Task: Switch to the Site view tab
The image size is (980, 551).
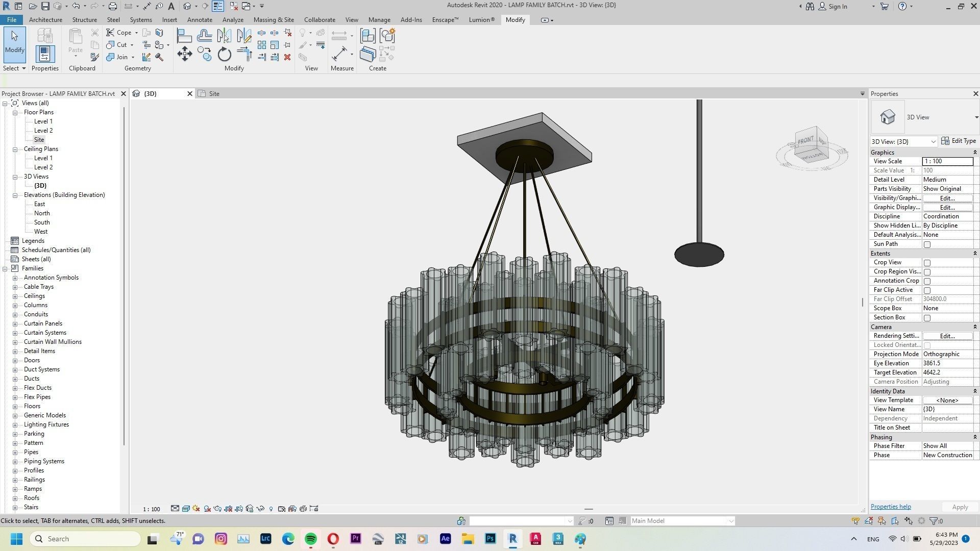Action: 214,94
